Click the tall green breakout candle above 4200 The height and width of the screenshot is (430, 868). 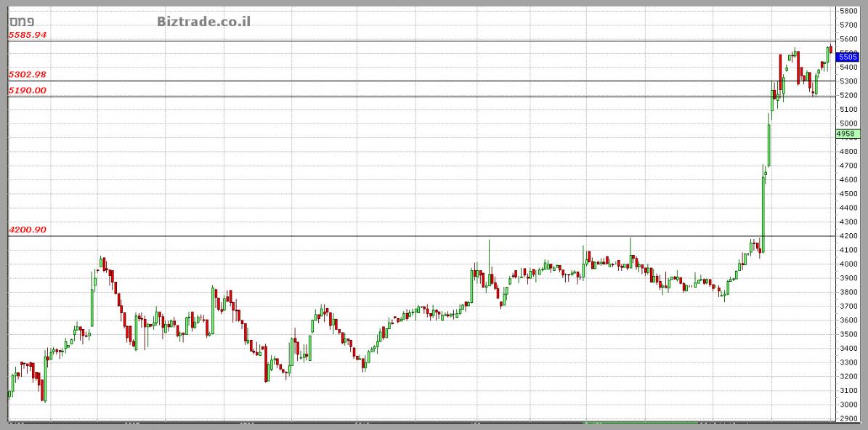(x=763, y=211)
